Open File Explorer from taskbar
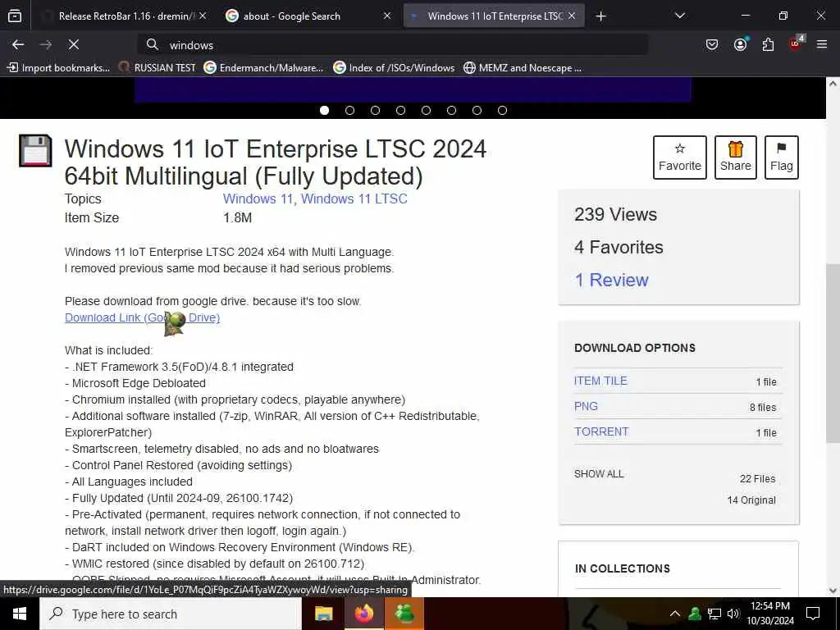Viewport: 840px width, 630px height. point(323,614)
